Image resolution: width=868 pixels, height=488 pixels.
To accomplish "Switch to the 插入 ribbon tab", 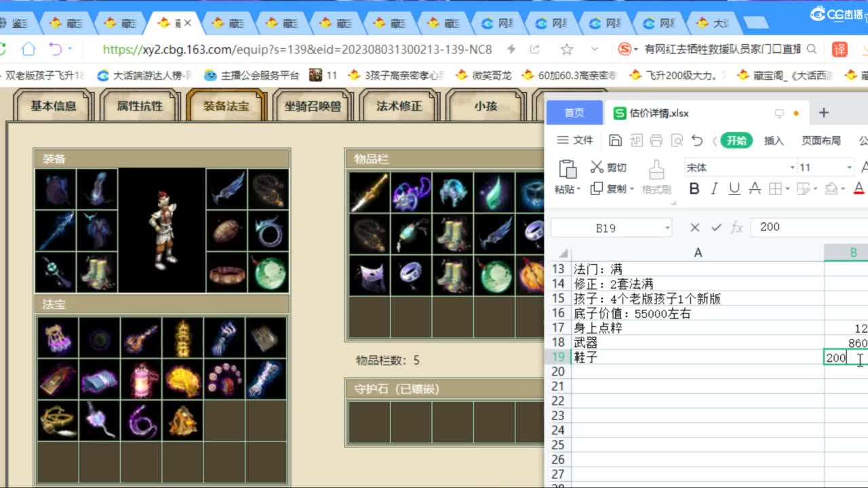I will pos(774,140).
